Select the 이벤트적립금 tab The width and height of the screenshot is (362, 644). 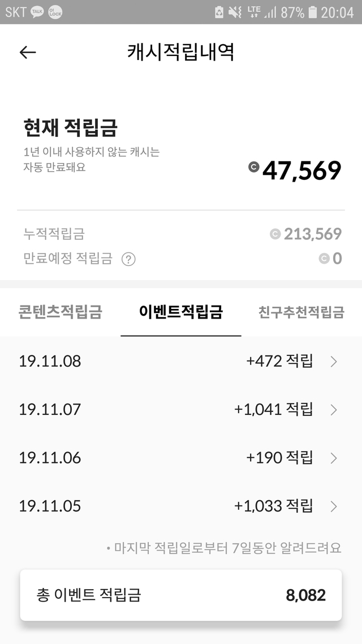click(181, 312)
